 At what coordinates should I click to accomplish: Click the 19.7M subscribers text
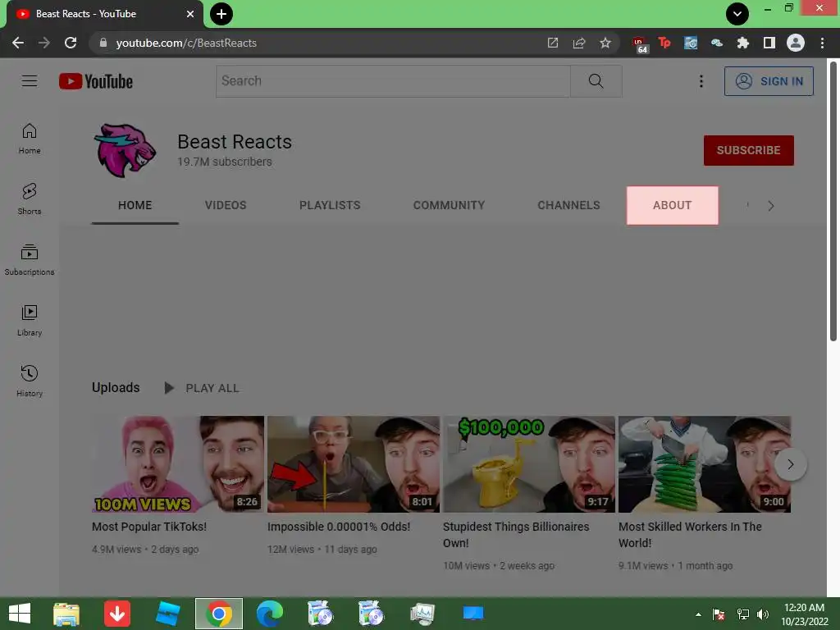[x=225, y=162]
